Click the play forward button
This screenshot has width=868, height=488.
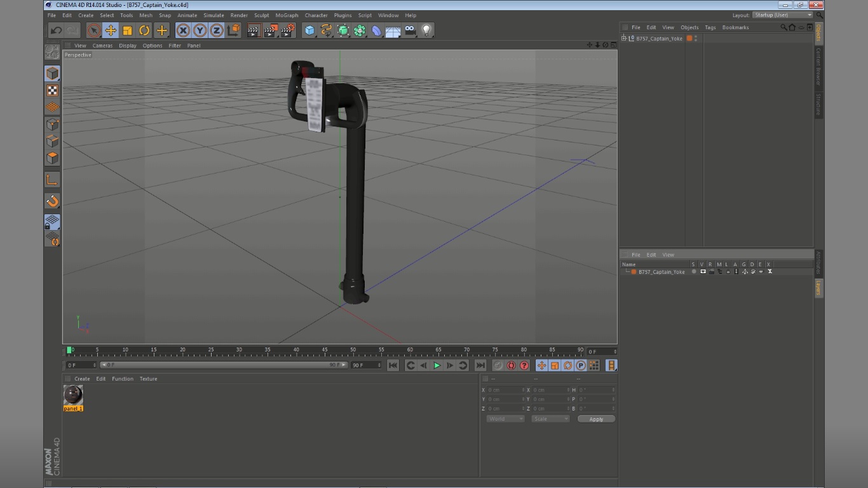[x=437, y=365]
